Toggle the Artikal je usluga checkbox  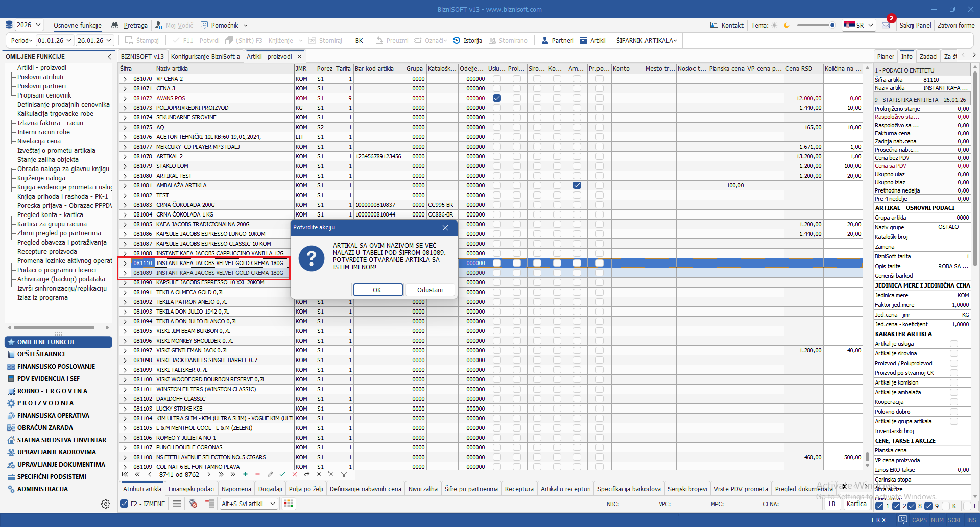953,344
